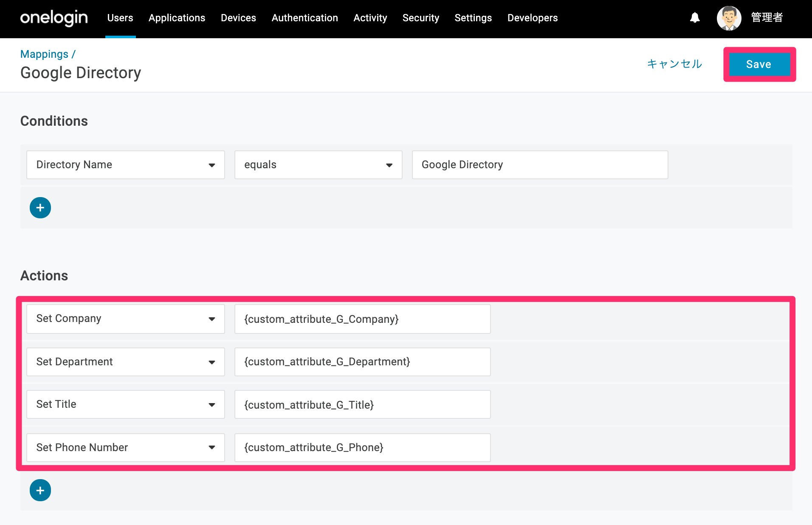This screenshot has width=812, height=525.
Task: Open the Applications menu
Action: (x=177, y=18)
